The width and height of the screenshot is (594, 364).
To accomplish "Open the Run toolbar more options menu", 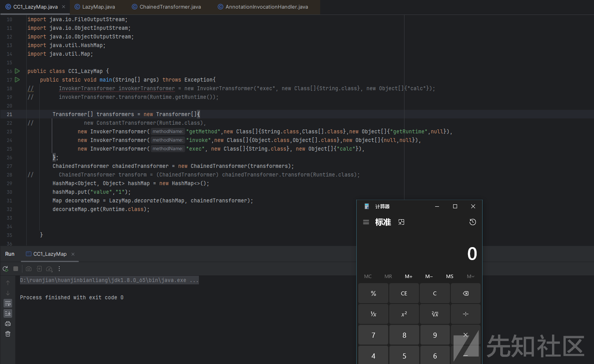I will click(x=59, y=269).
